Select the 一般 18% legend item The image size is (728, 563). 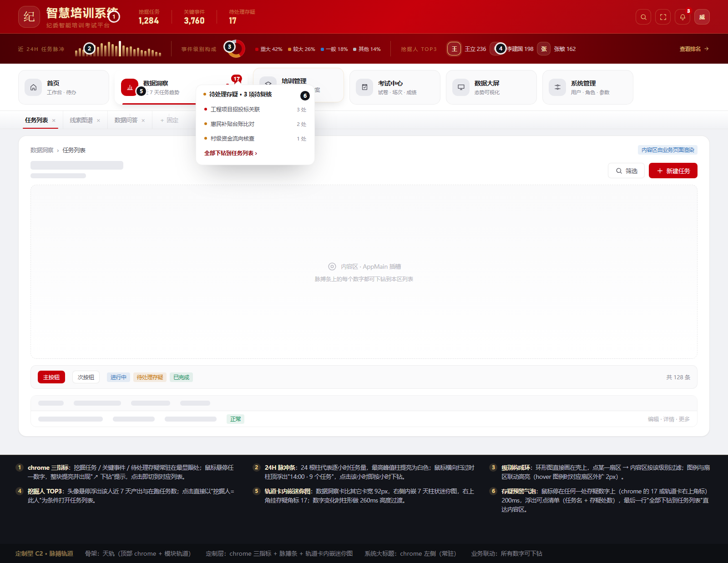(334, 49)
